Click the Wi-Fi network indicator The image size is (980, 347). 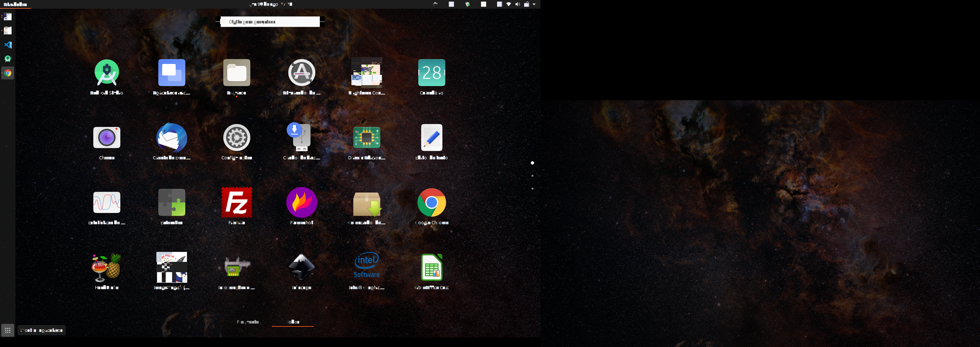pyautogui.click(x=509, y=4)
